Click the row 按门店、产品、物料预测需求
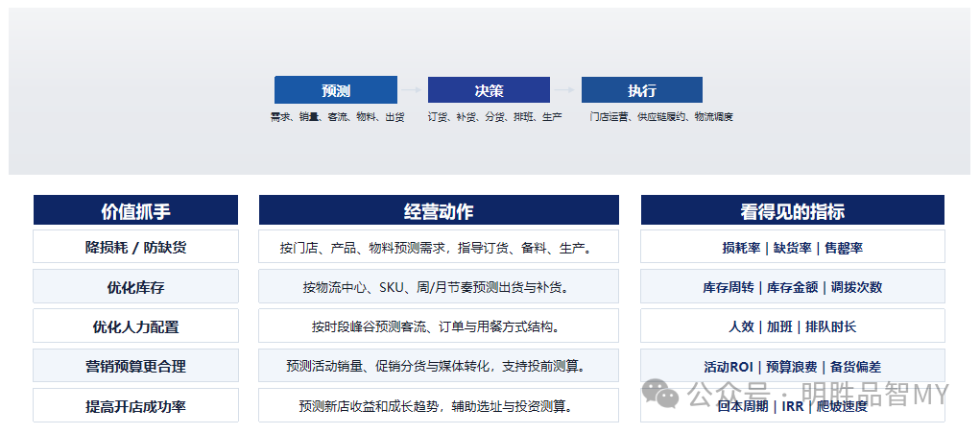The height and width of the screenshot is (434, 980). point(439,247)
